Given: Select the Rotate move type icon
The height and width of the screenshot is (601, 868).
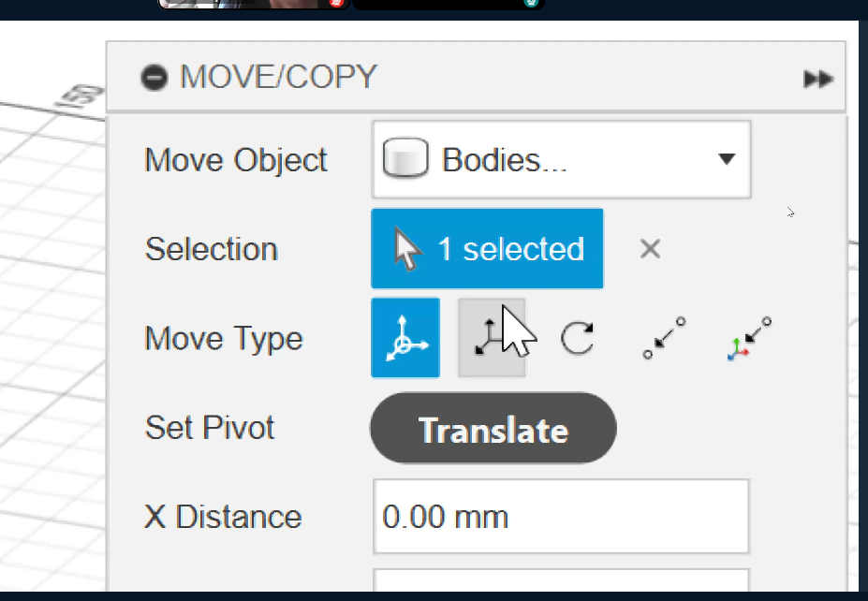Looking at the screenshot, I should (x=577, y=338).
